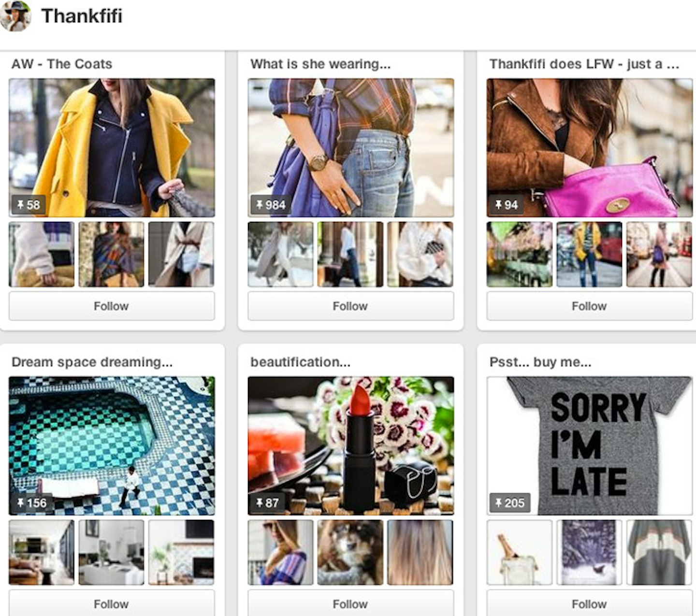Open the yellow coat cover image

pyautogui.click(x=112, y=148)
